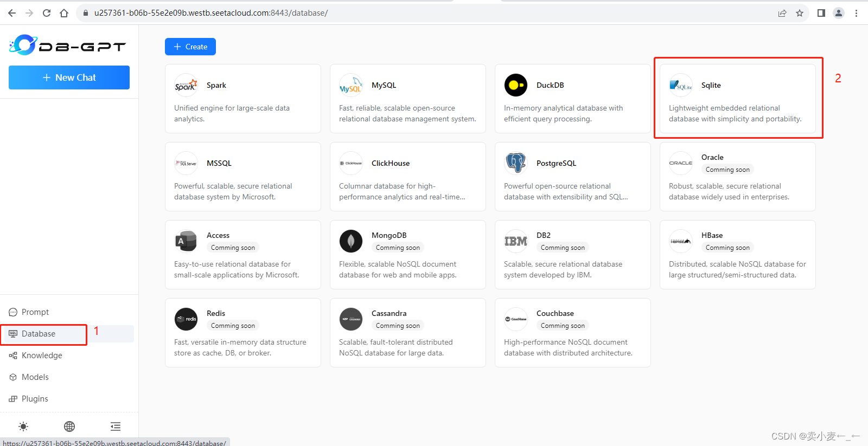Click the DuckDB description text
This screenshot has height=446, width=868.
pyautogui.click(x=563, y=114)
